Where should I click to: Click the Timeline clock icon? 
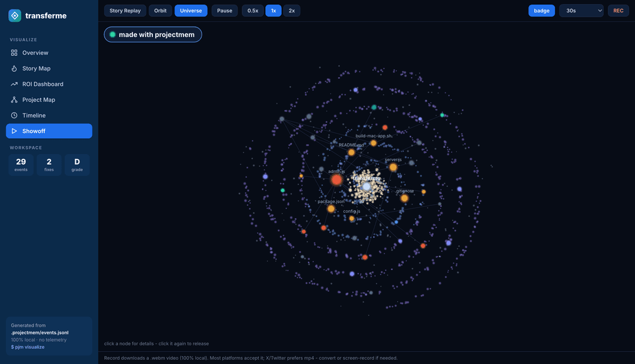click(x=14, y=115)
